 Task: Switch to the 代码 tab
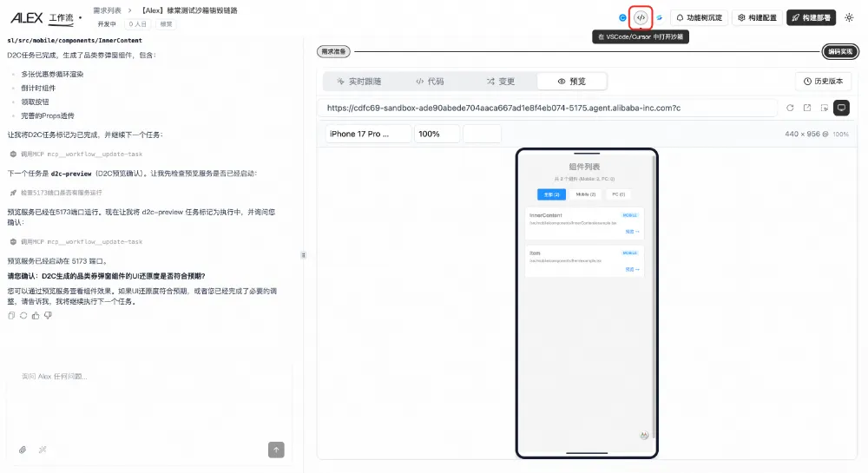[x=431, y=82]
